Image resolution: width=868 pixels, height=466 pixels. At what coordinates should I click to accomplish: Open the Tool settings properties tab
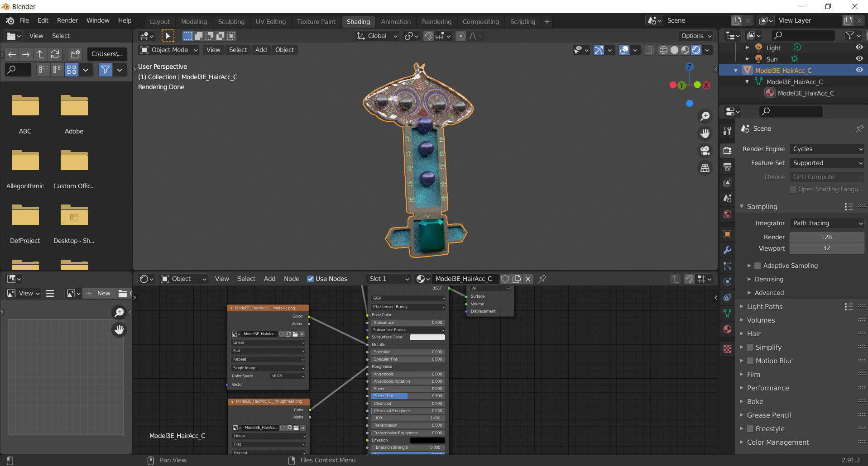pos(727,131)
